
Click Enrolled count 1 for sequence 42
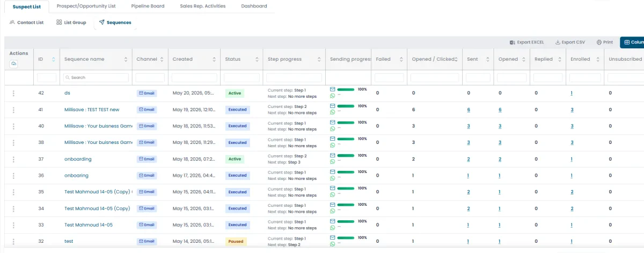click(x=572, y=93)
